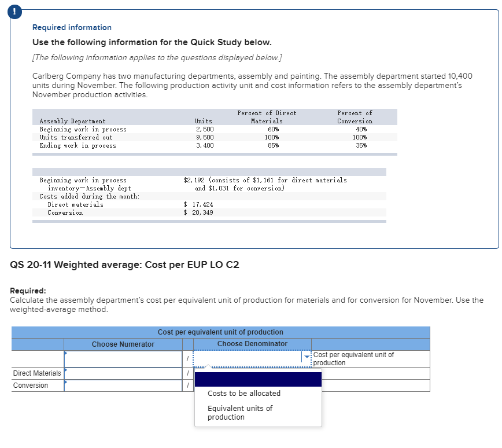Click the 'Assembly Department' column header
Viewport: 502px width, 448px height.
pyautogui.click(x=72, y=121)
